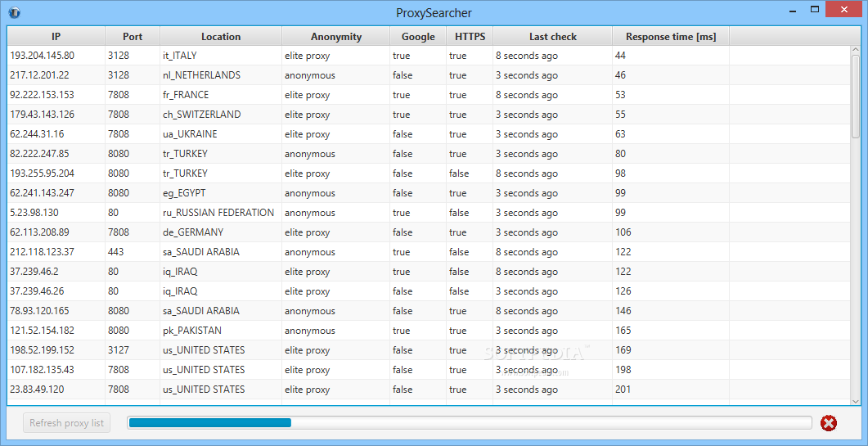Sort by the HTTPS column header
The width and height of the screenshot is (868, 446).
click(470, 37)
